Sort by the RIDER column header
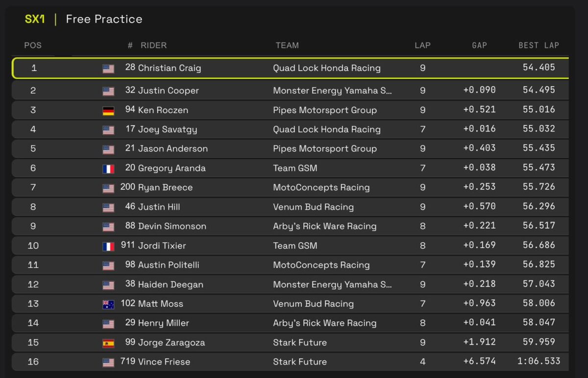The width and height of the screenshot is (588, 378). [x=153, y=45]
